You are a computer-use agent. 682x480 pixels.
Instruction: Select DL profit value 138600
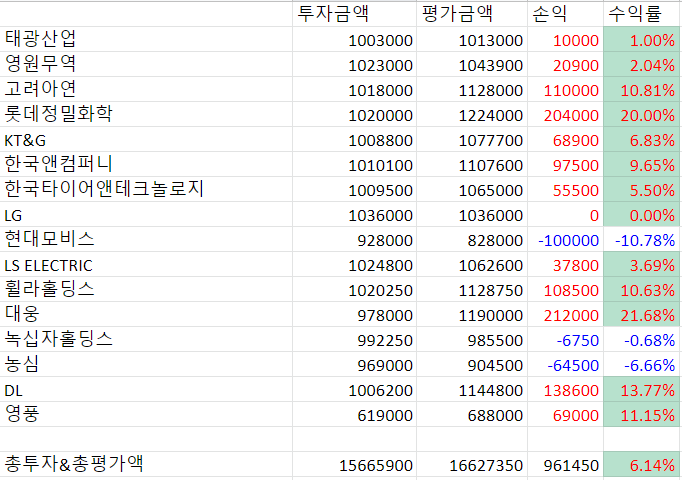pos(565,389)
